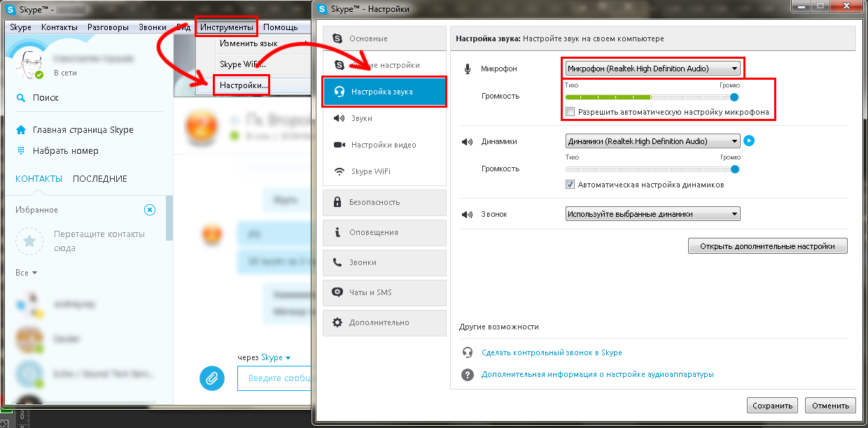This screenshot has height=428, width=868.
Task: Close the Избранное favorites hint
Action: pyautogui.click(x=149, y=210)
